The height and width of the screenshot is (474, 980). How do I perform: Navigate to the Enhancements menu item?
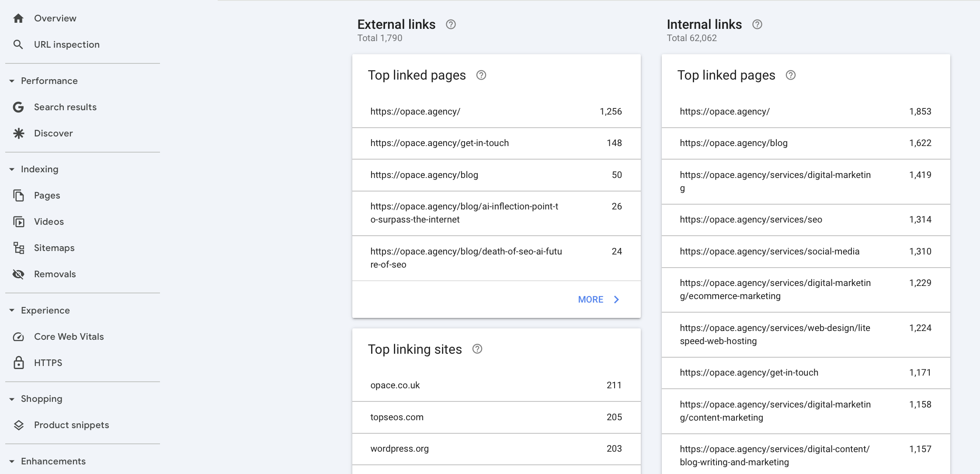[x=53, y=461]
